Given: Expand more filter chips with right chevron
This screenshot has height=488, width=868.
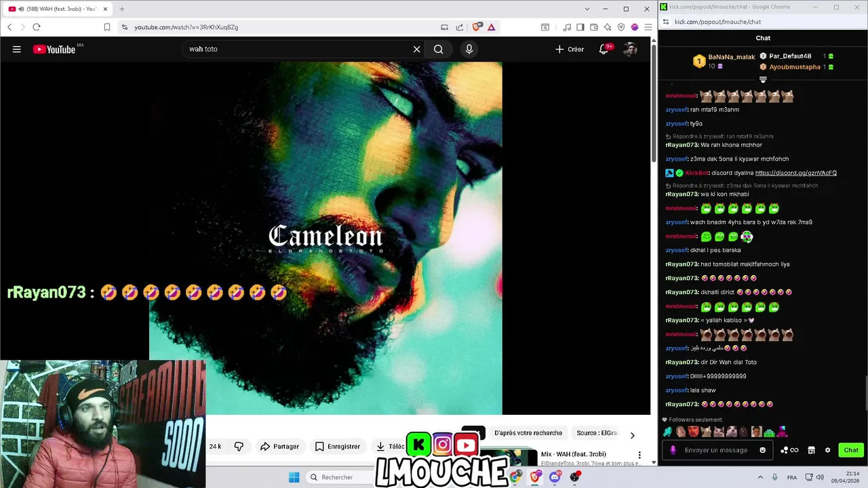Looking at the screenshot, I should (x=632, y=435).
